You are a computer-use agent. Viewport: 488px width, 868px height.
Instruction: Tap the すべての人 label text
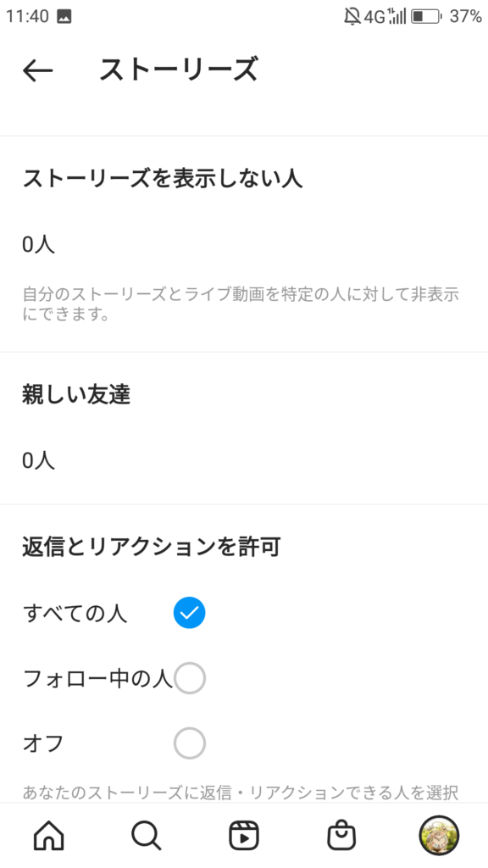click(x=75, y=614)
